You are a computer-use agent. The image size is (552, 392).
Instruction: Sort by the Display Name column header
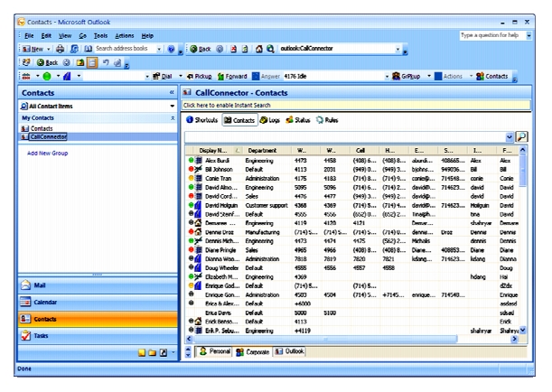[x=219, y=150]
